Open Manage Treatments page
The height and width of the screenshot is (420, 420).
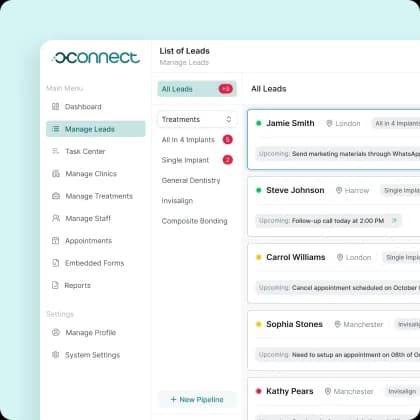96,196
